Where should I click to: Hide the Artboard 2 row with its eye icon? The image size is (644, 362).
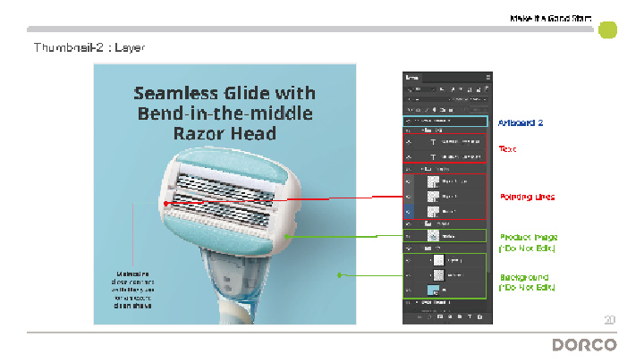[408, 121]
